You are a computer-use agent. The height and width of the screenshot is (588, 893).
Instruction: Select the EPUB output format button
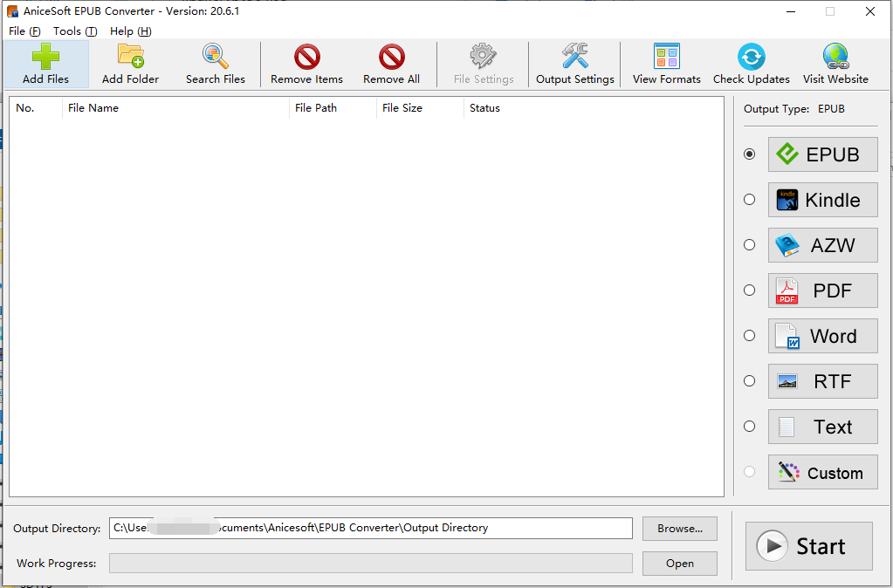822,154
